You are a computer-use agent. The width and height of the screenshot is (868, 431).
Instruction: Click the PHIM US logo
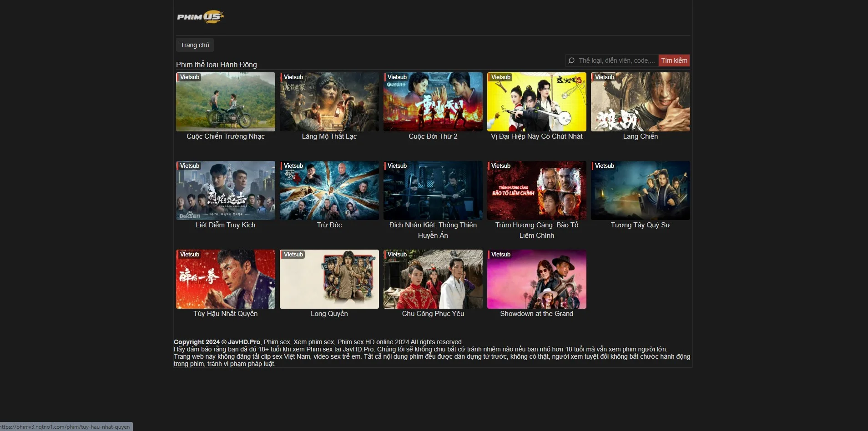(x=200, y=16)
